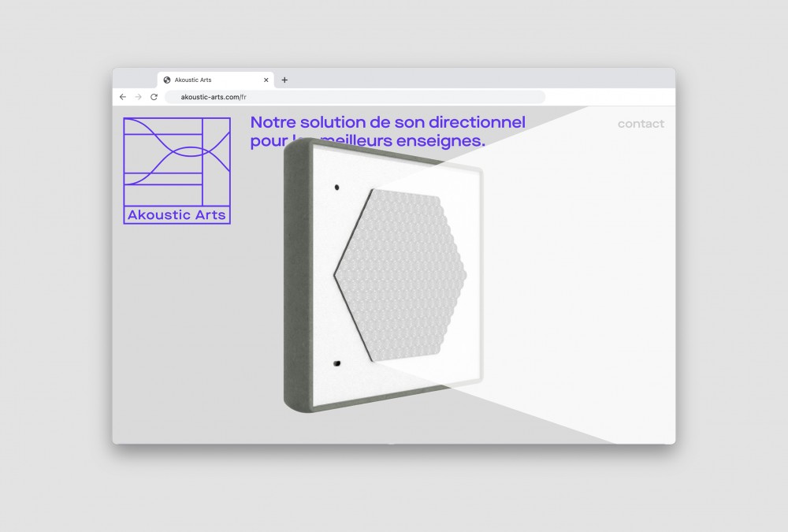Click the top screw hole on speaker
Screen dimensions: 788x532
click(336, 188)
